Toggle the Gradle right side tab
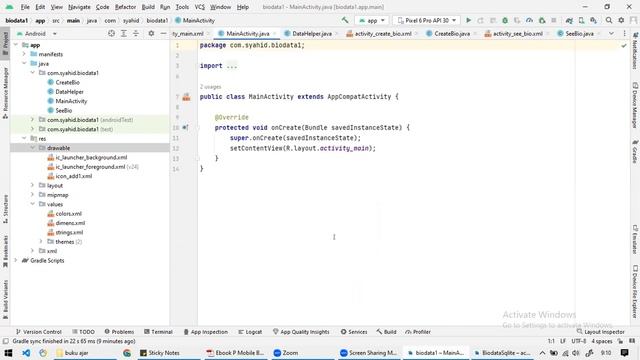 (635, 151)
